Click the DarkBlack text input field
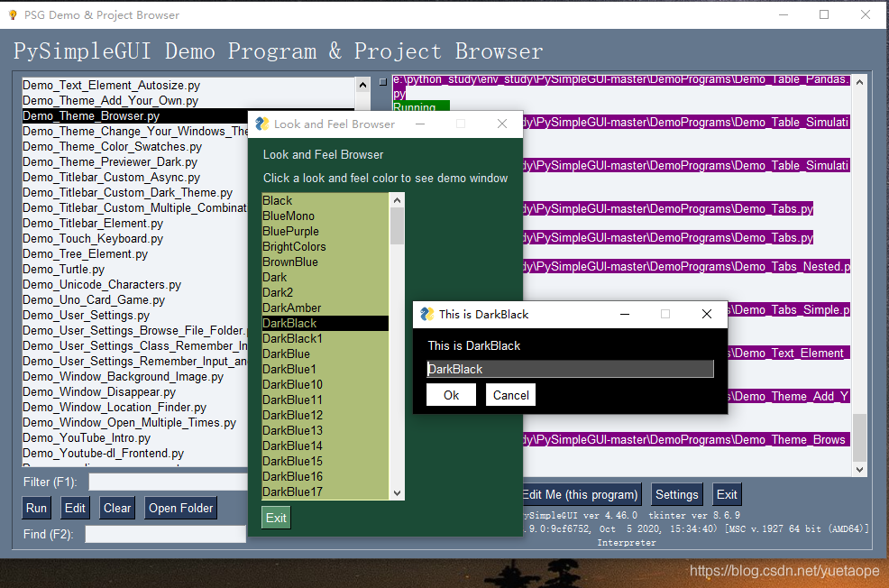Viewport: 889px width, 588px height. [570, 369]
